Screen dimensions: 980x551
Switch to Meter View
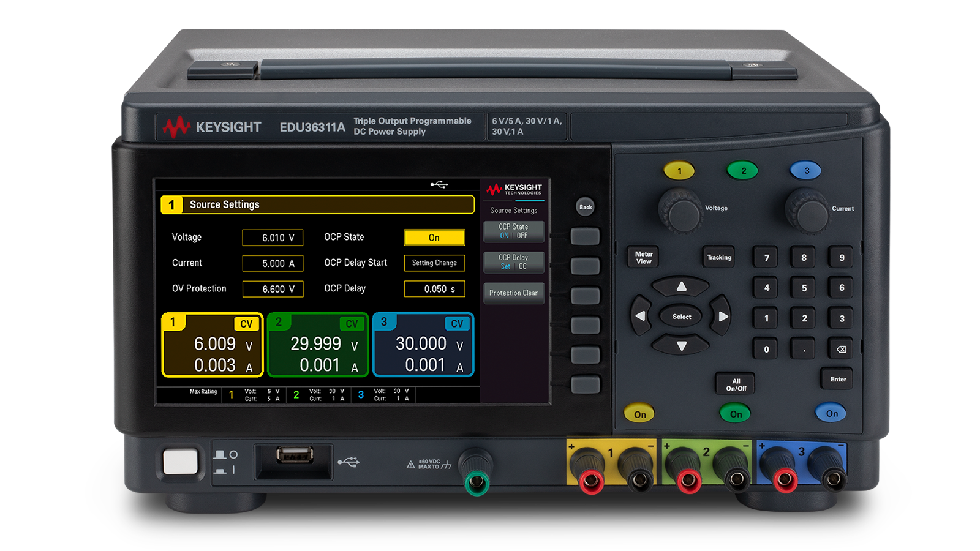pos(644,257)
